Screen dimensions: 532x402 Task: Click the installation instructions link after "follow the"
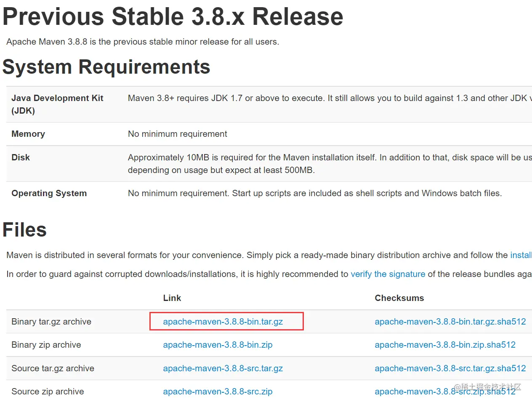[521, 255]
